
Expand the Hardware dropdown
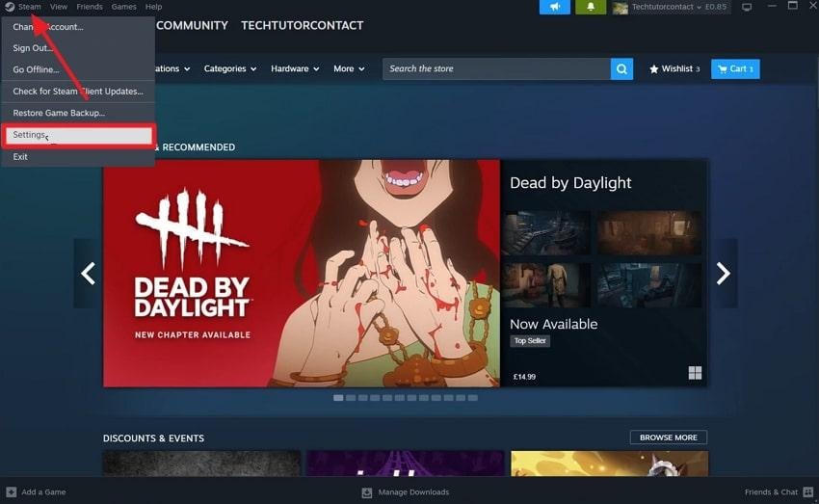pos(295,69)
